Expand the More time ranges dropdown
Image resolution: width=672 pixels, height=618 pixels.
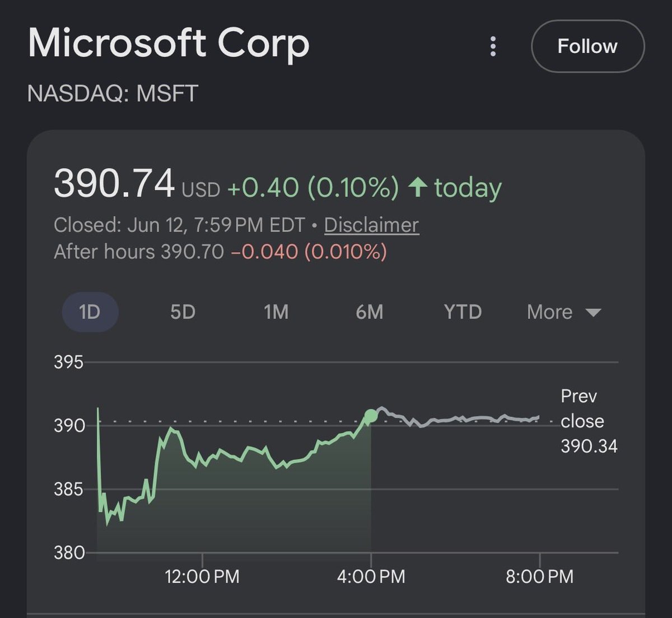click(x=563, y=312)
